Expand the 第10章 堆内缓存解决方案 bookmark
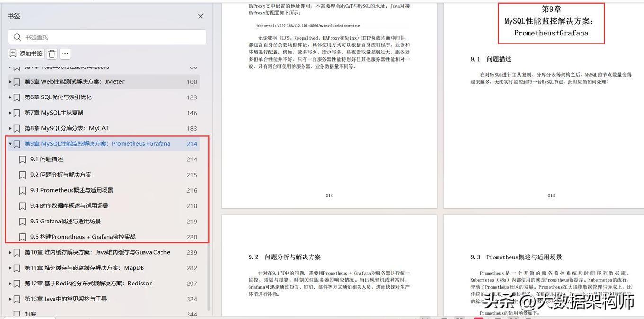Viewport: 644px width, 319px height. click(x=10, y=253)
